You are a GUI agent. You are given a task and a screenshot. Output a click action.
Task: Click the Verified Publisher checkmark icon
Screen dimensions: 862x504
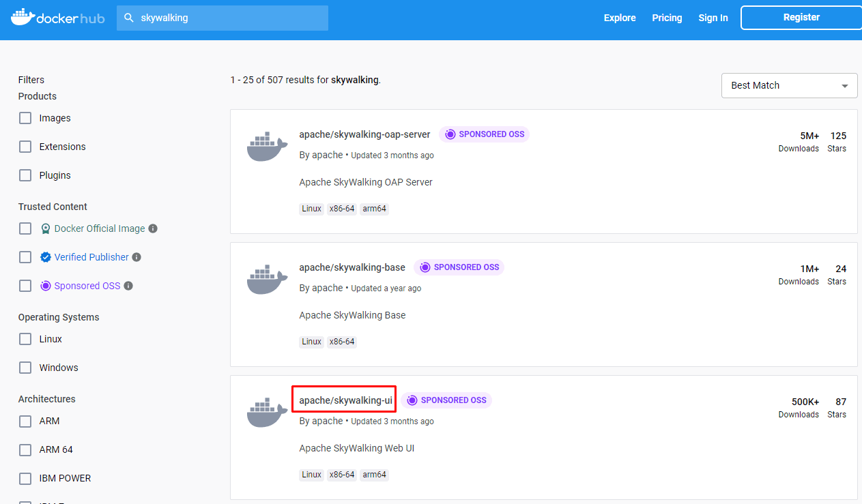tap(46, 257)
